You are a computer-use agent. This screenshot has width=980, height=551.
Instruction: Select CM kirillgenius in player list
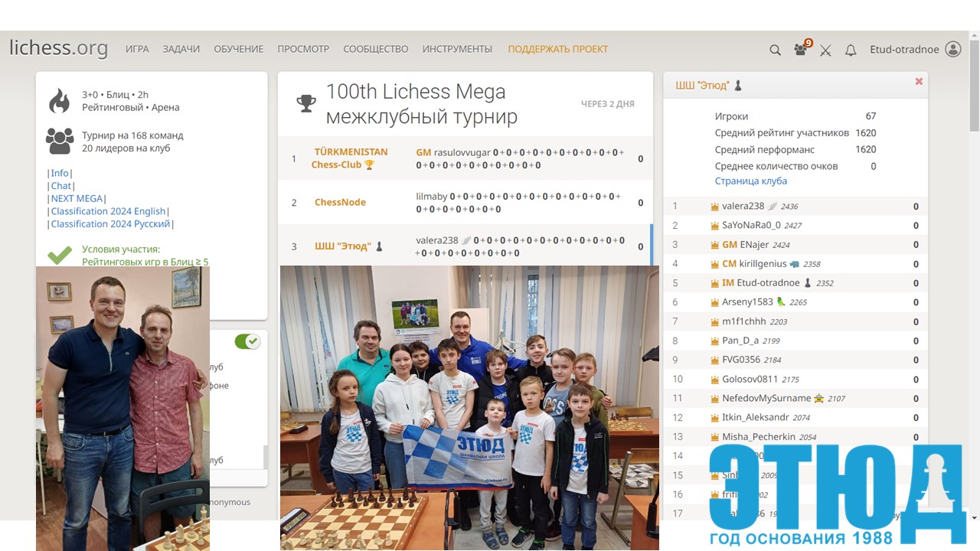pyautogui.click(x=795, y=264)
